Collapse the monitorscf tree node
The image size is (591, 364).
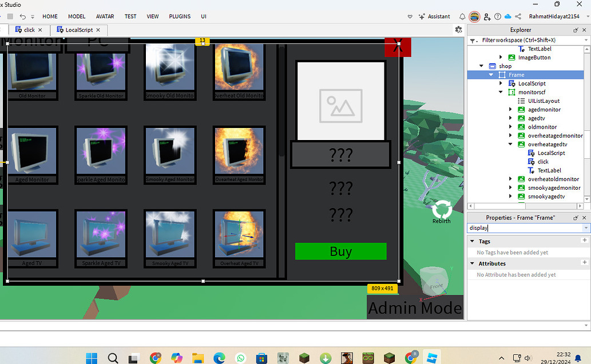tap(501, 92)
